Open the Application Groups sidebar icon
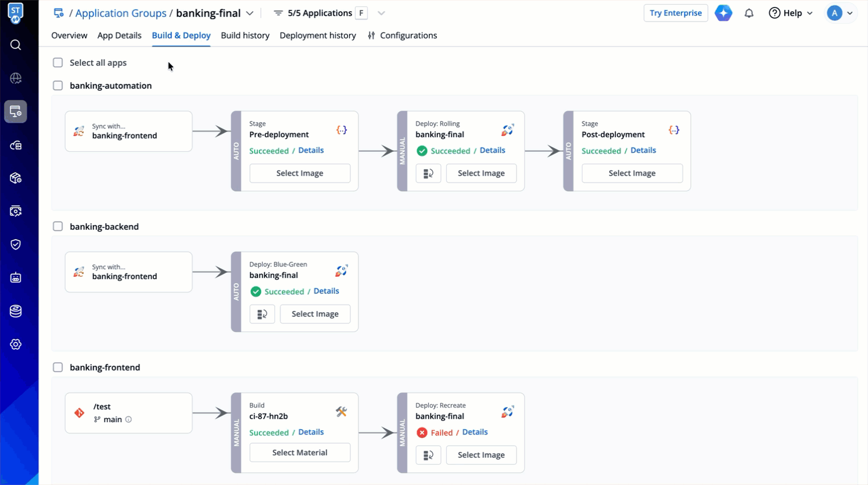The height and width of the screenshot is (485, 868). (x=16, y=112)
